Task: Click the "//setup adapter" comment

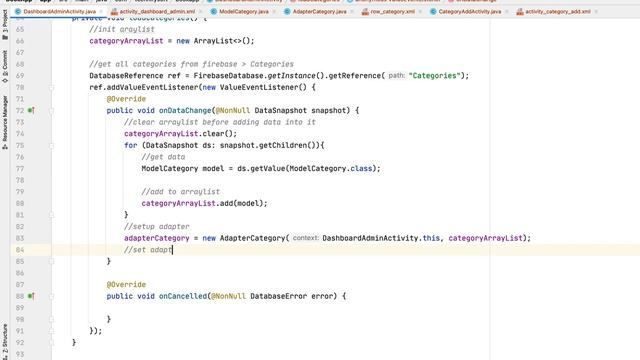Action: tap(157, 227)
